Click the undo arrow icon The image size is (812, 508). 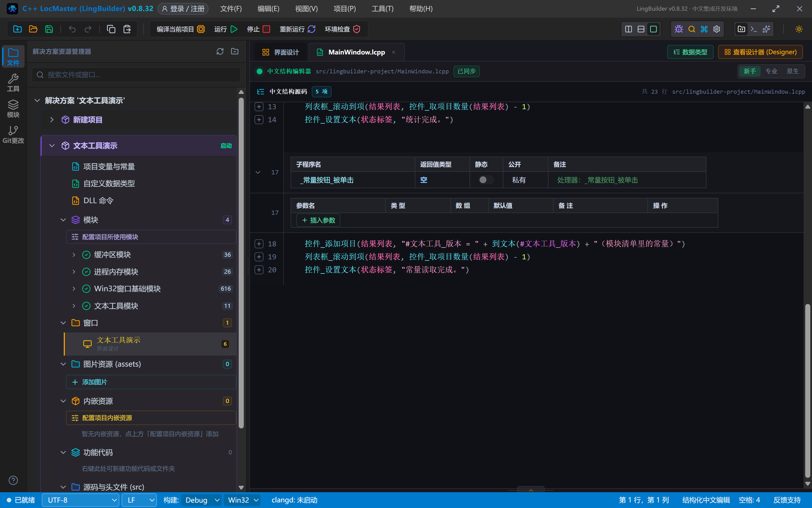72,29
